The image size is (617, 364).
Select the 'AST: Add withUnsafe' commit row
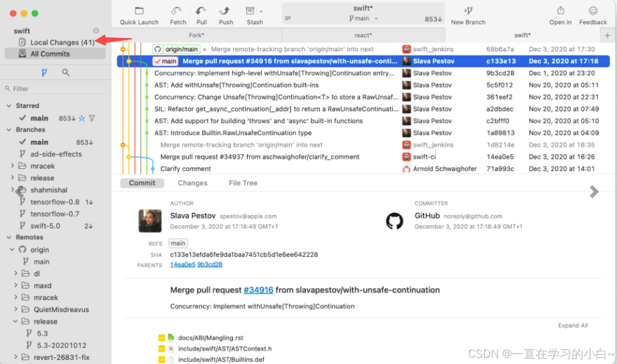tap(363, 85)
